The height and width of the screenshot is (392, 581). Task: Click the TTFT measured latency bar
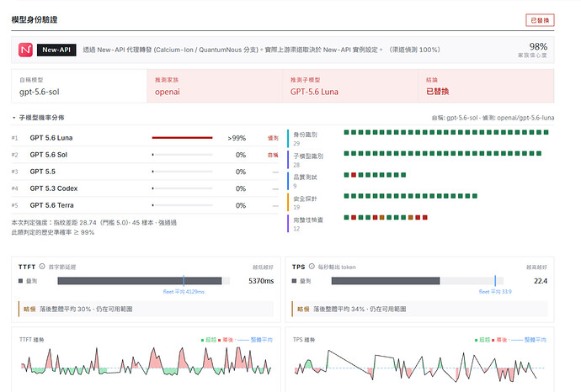click(x=140, y=281)
